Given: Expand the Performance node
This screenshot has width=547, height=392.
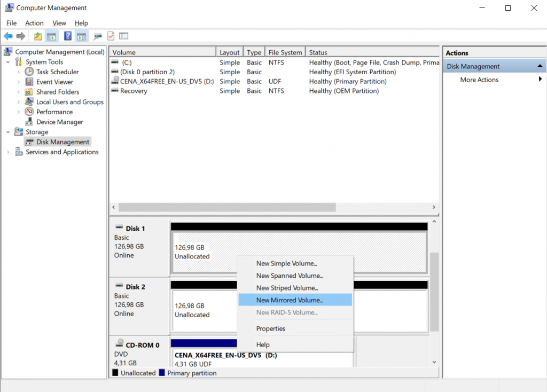Looking at the screenshot, I should pos(19,112).
